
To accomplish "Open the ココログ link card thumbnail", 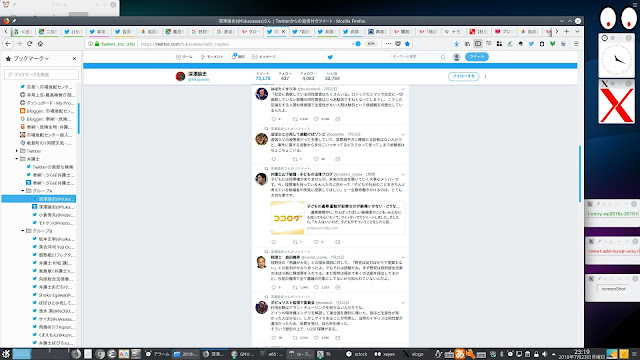I will 287,218.
